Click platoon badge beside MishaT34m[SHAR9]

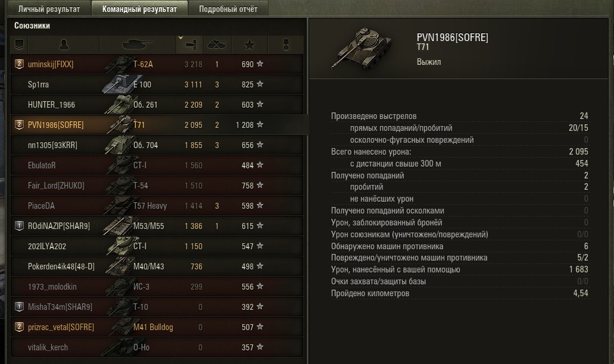(19, 307)
